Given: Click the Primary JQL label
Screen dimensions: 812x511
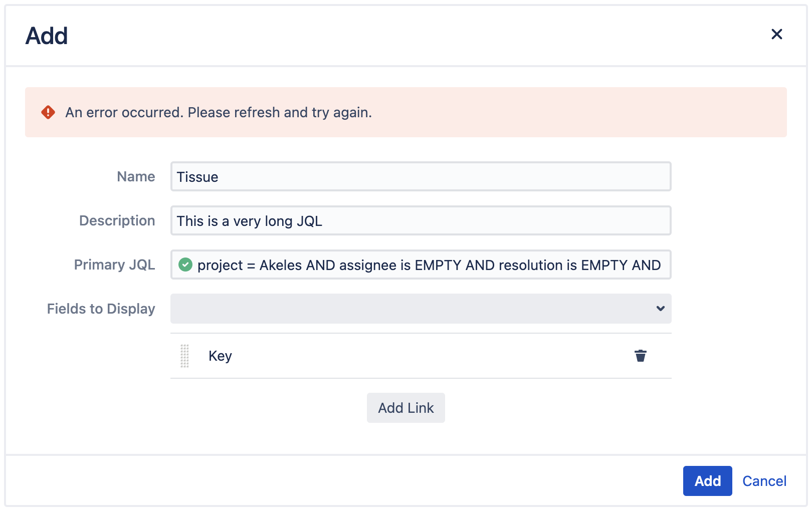Looking at the screenshot, I should (x=114, y=265).
